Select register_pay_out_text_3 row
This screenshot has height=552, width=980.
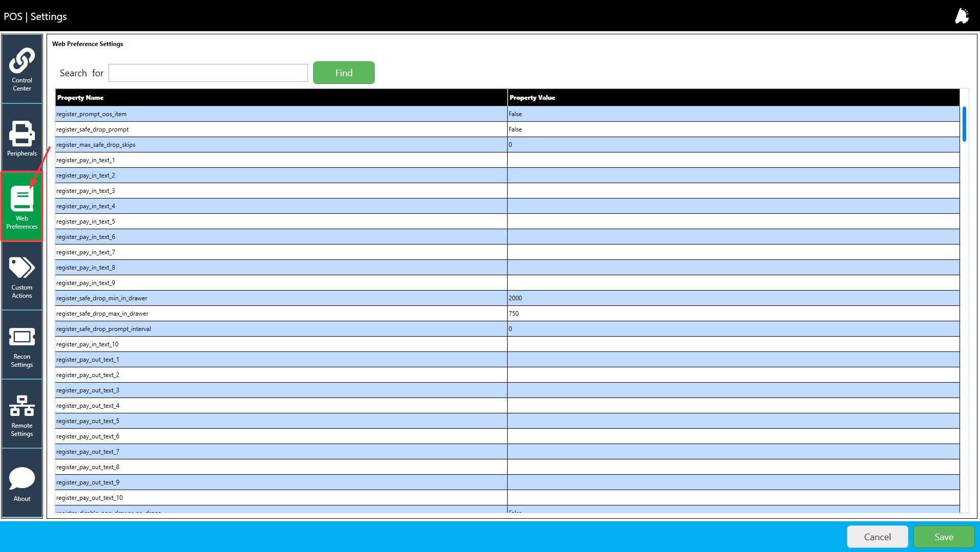[x=507, y=390]
